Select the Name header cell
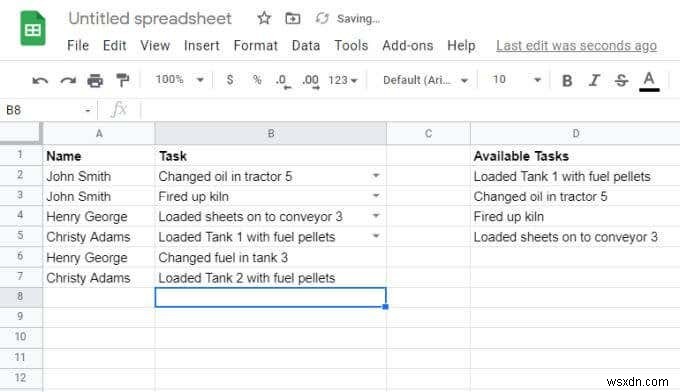The height and width of the screenshot is (392, 680). tap(99, 156)
